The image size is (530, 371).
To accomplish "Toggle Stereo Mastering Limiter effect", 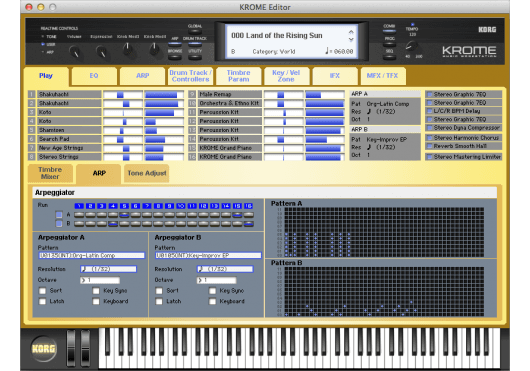I will [430, 157].
